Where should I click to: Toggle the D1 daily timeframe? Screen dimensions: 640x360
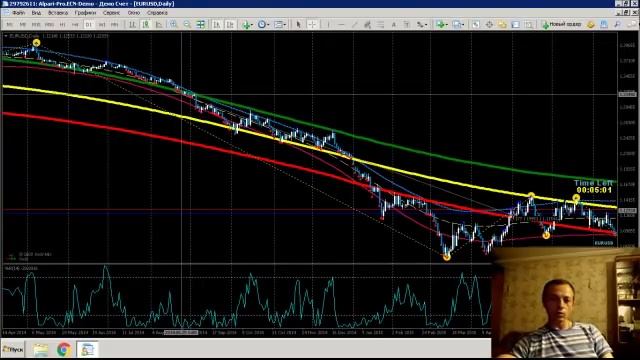(89, 25)
